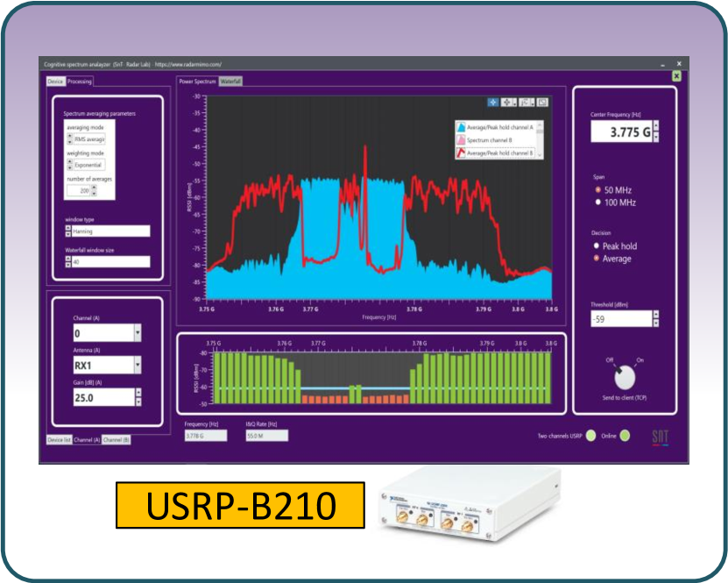Click the window type up arrow

(68, 228)
